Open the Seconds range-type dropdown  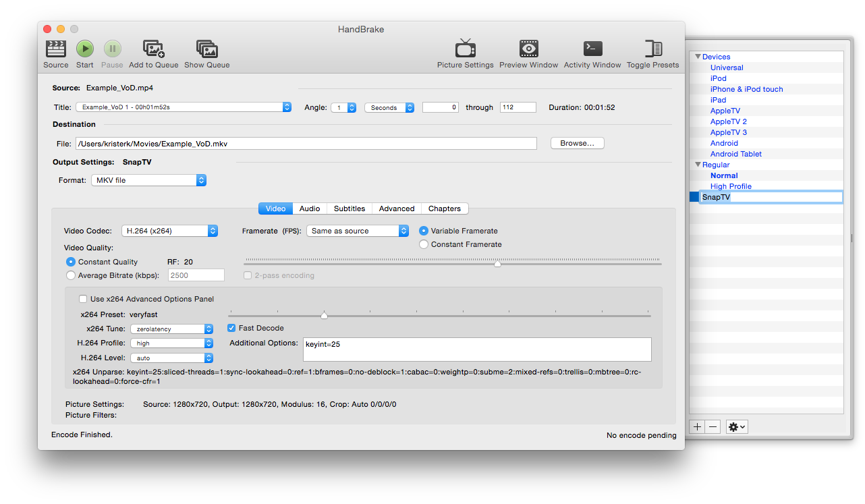coord(389,107)
